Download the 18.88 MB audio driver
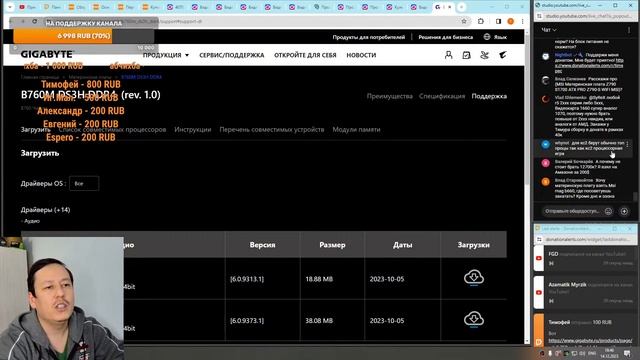The image size is (640, 360). coord(473,278)
